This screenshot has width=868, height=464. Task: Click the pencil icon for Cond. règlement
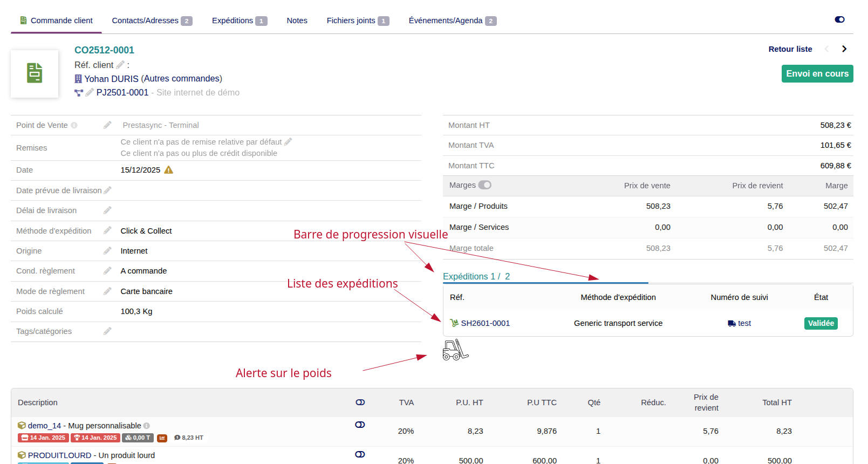click(x=107, y=271)
